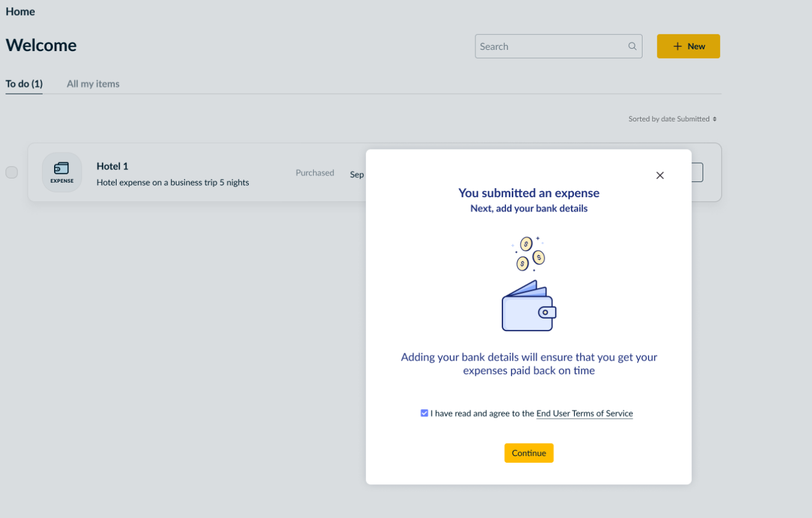Viewport: 812px width, 518px height.
Task: Switch to the All my items tab
Action: pyautogui.click(x=93, y=84)
